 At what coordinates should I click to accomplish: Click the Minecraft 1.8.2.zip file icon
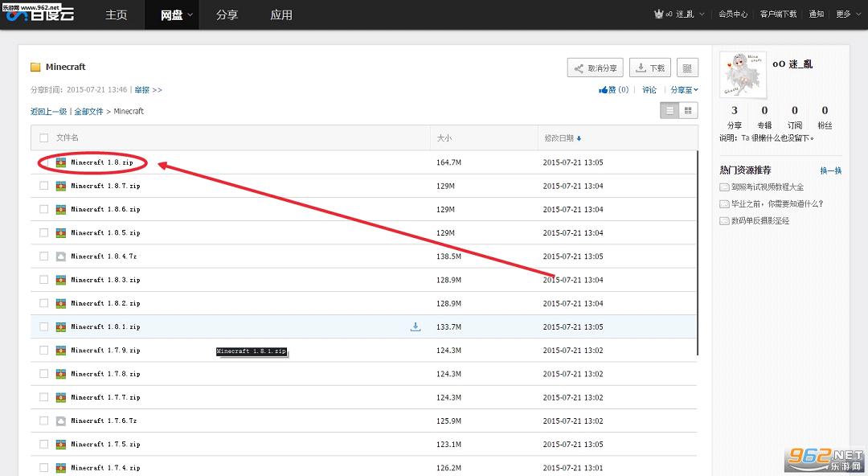click(x=61, y=304)
